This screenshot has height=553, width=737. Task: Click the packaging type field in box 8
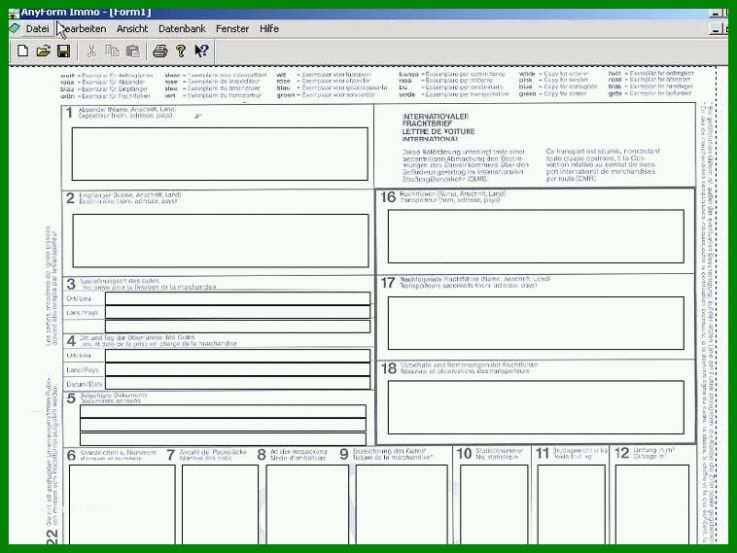pos(307,505)
